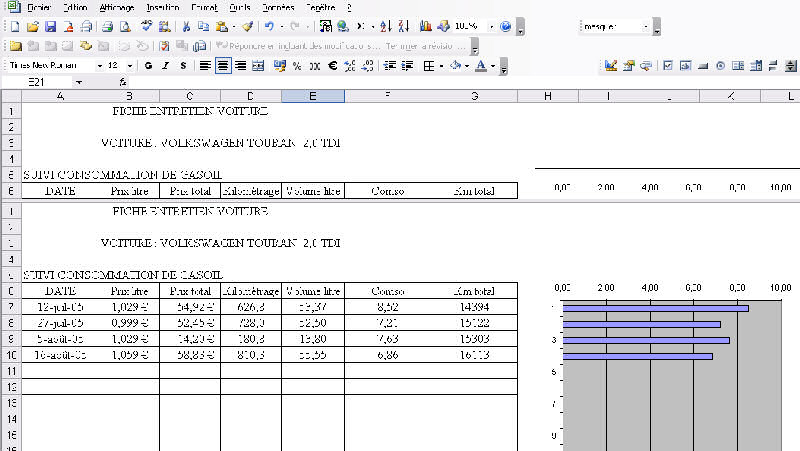Toggle the active Center alignment button
Image resolution: width=800 pixels, height=451 pixels.
click(x=223, y=66)
